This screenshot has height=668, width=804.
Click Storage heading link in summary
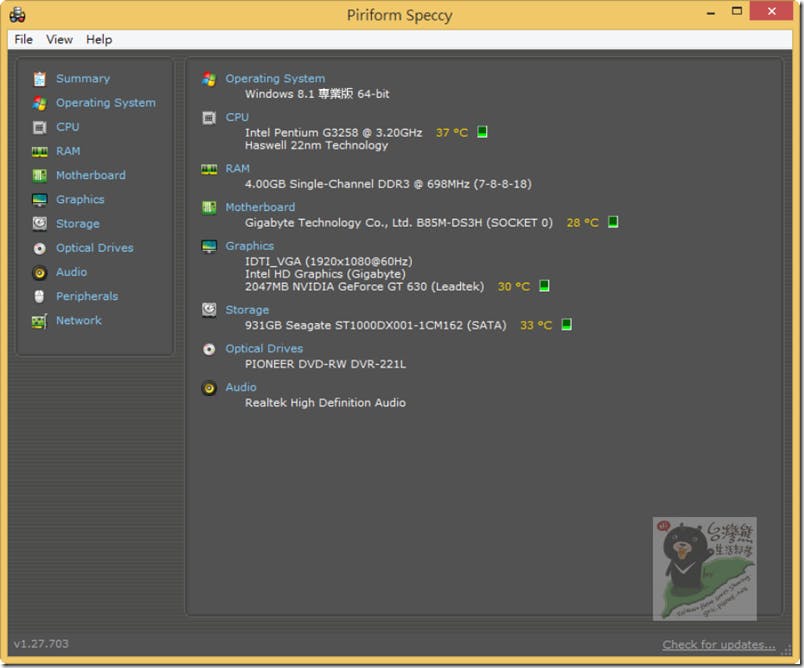click(x=247, y=310)
